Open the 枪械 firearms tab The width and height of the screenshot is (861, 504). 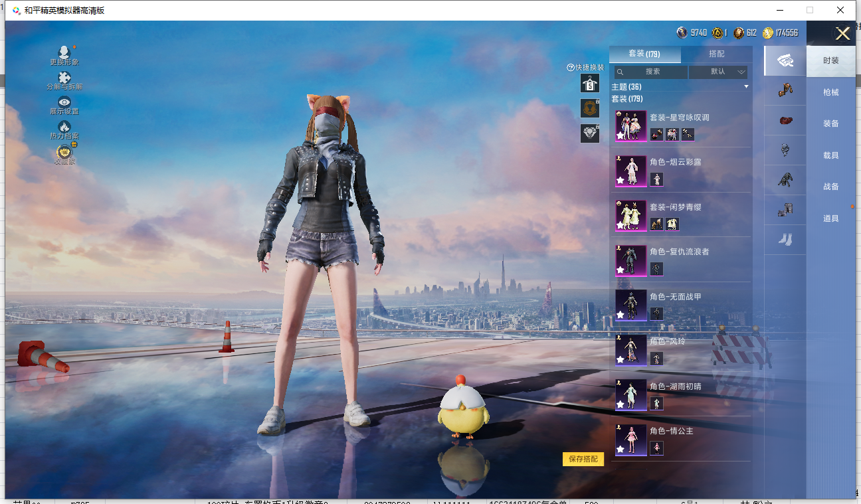coord(830,92)
